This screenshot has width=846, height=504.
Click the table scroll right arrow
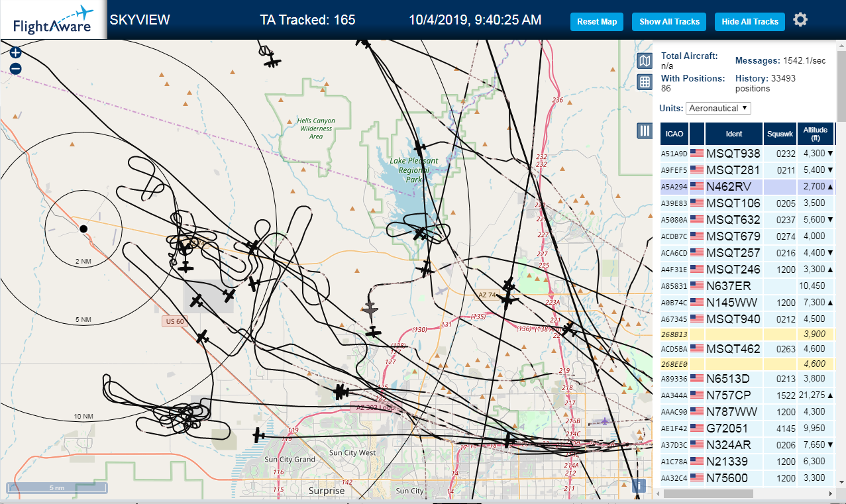[831, 494]
